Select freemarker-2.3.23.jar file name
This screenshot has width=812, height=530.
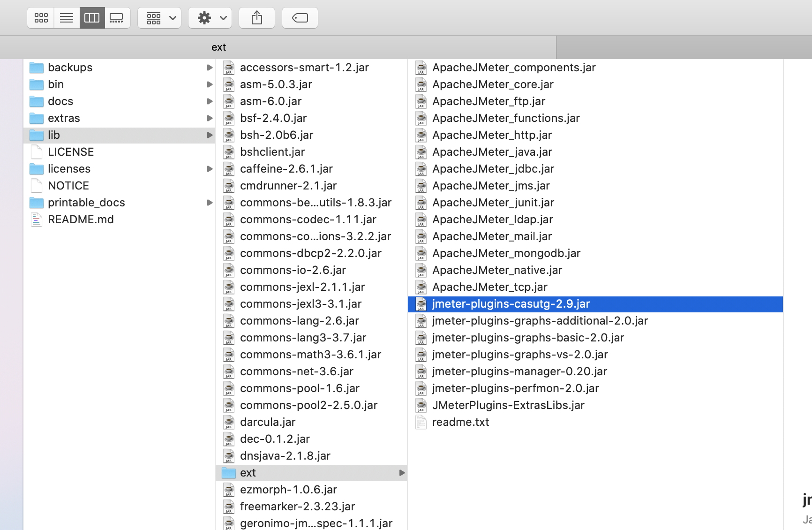tap(297, 507)
